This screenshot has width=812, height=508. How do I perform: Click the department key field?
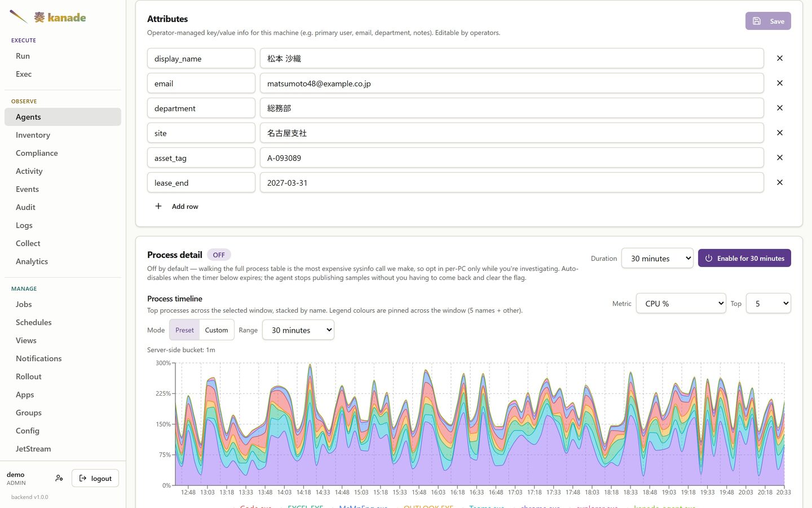coord(201,108)
